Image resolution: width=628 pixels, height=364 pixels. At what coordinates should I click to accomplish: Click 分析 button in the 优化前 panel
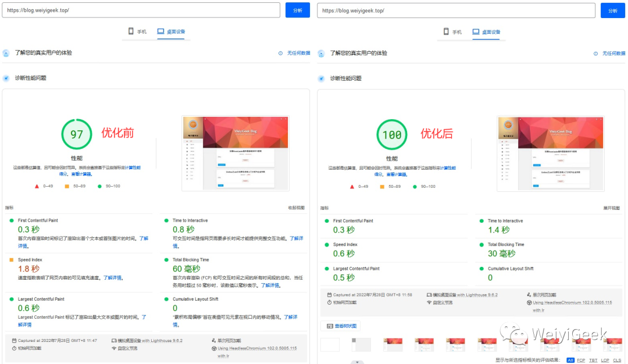pyautogui.click(x=298, y=10)
